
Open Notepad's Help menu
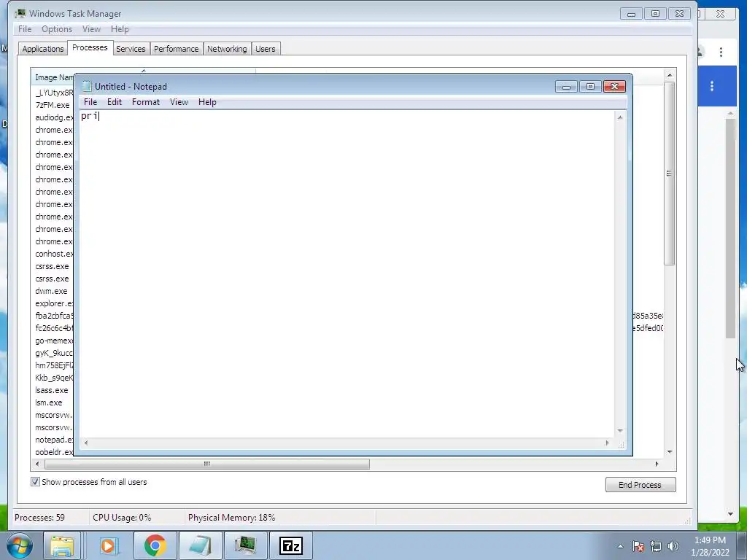pyautogui.click(x=207, y=102)
